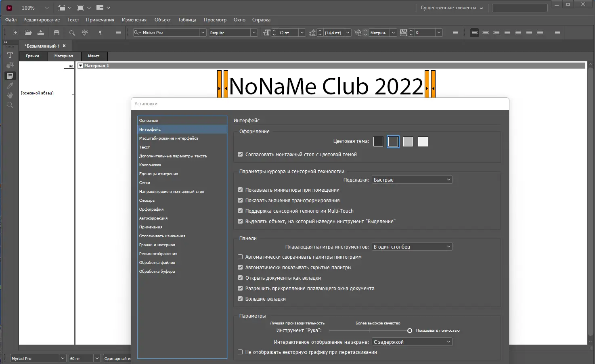Select the Hand tool in the toolbox
The image size is (595, 364).
(10, 95)
